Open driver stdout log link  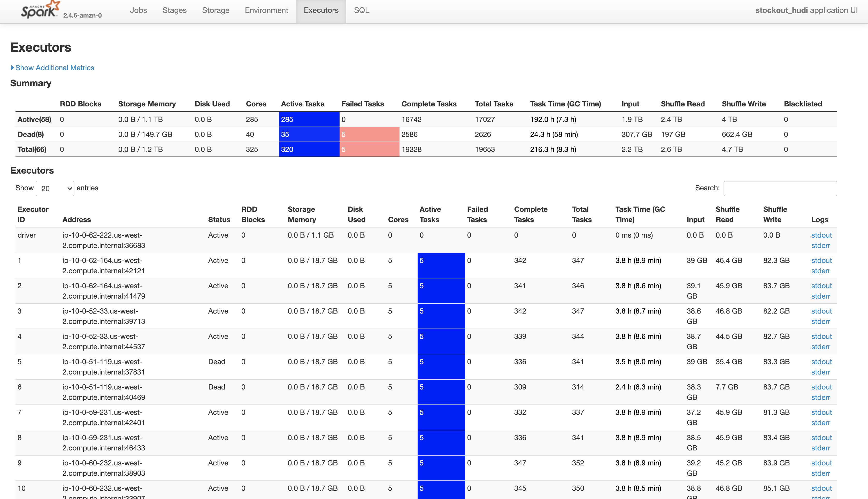coord(821,235)
